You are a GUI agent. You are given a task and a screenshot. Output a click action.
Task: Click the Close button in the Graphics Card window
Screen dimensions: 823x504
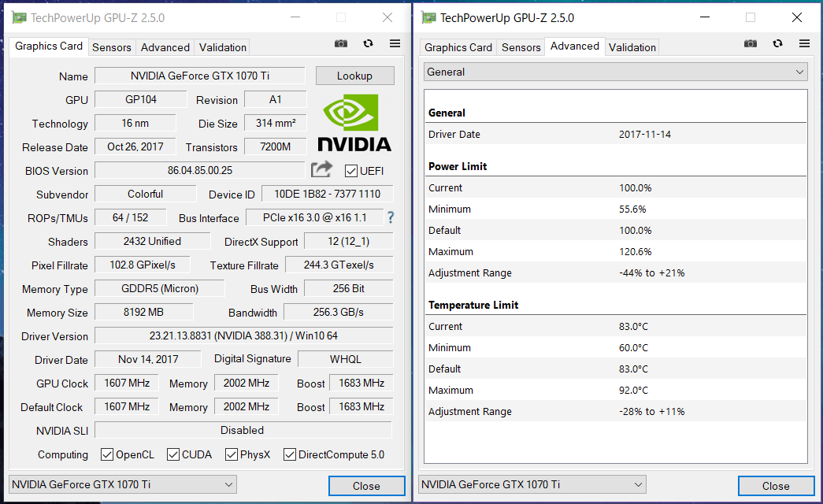(x=366, y=486)
